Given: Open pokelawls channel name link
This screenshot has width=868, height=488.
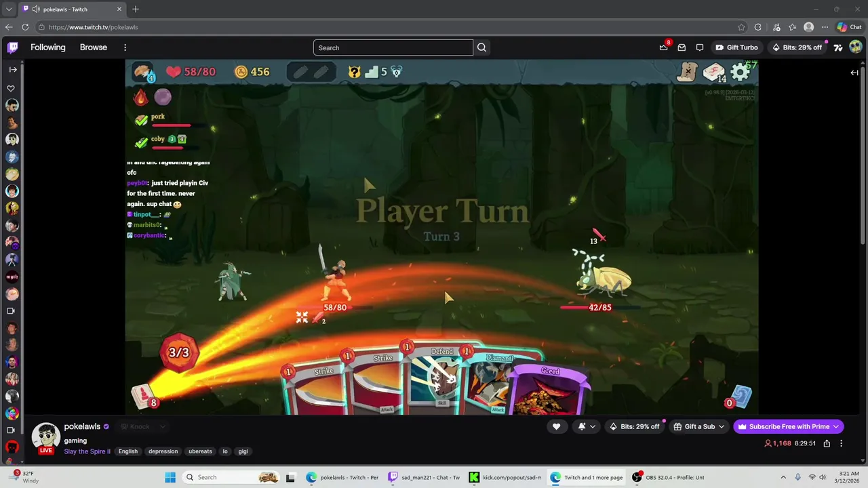Looking at the screenshot, I should pyautogui.click(x=82, y=426).
